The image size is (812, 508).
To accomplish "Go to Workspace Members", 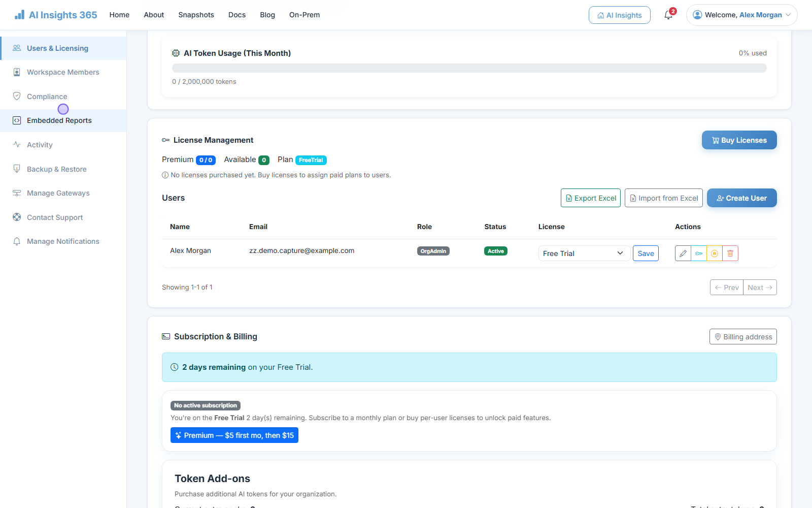I will [x=63, y=72].
